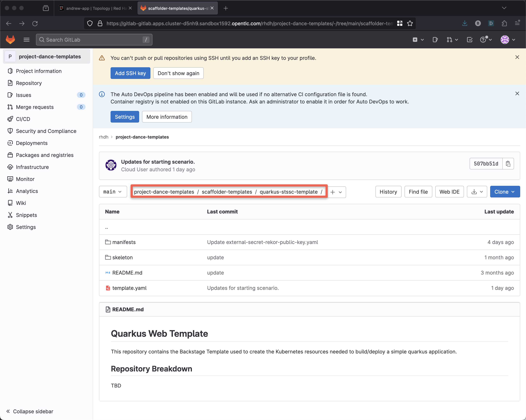Expand the main branch selector
The height and width of the screenshot is (420, 526).
coord(113,192)
